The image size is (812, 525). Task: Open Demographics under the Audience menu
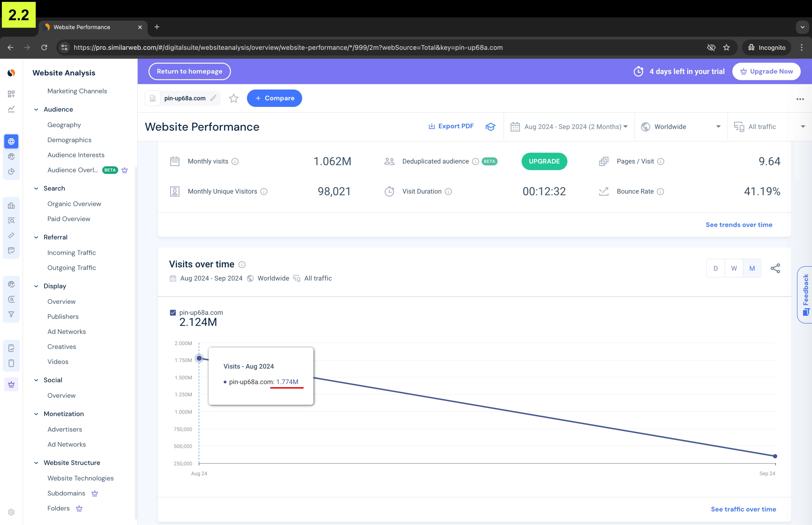coord(70,140)
